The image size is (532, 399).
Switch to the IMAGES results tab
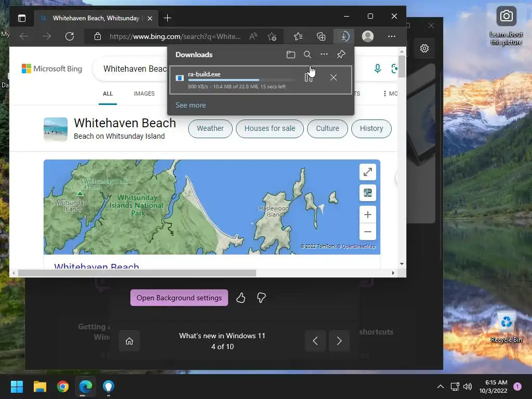pyautogui.click(x=144, y=94)
